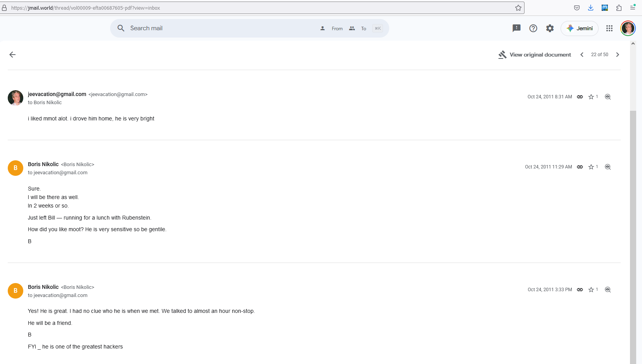Click the line starting "Yes! He is great."
642x364 pixels.
(142, 311)
